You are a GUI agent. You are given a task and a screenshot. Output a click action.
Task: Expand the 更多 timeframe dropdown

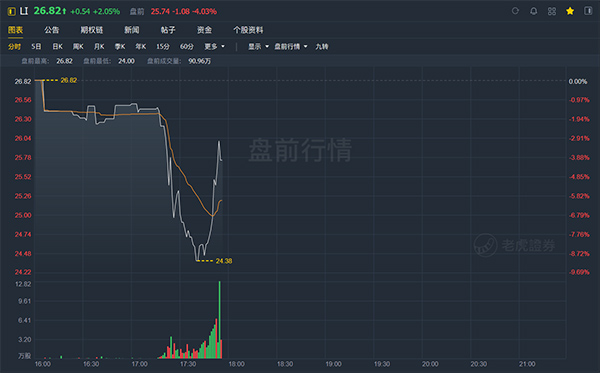[x=214, y=46]
